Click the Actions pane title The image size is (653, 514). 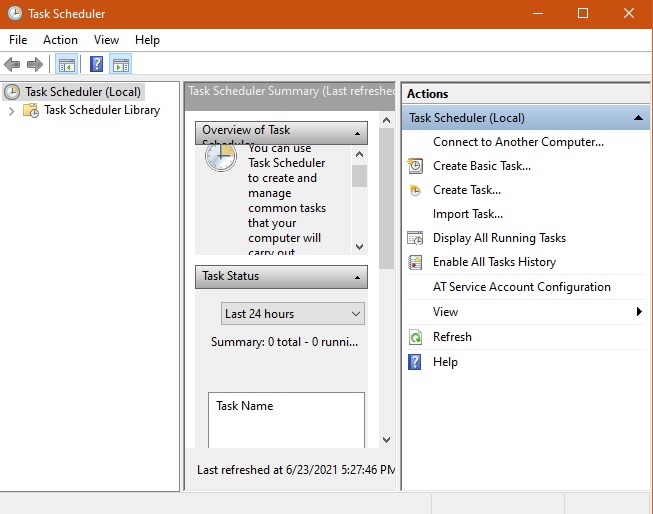point(428,94)
